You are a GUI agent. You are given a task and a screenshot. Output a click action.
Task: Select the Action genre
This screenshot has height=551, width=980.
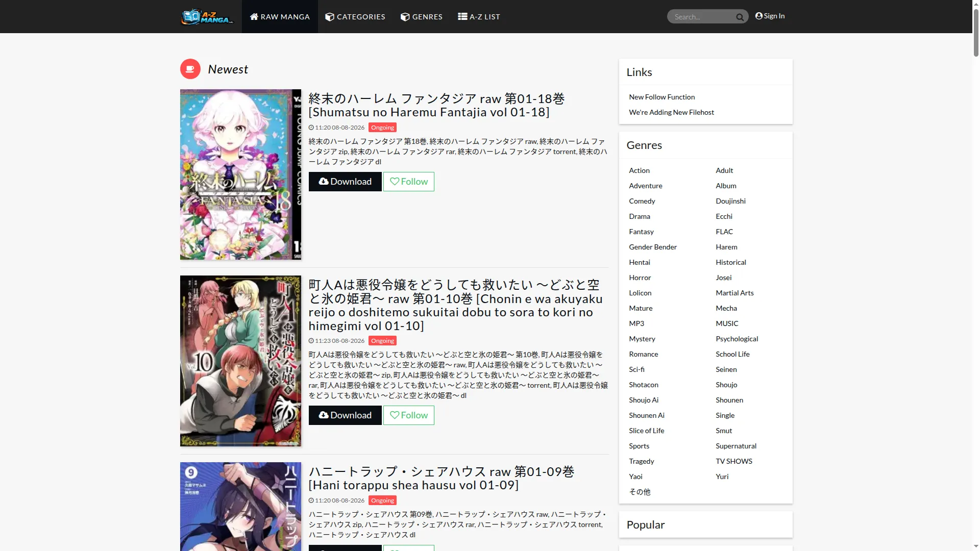point(639,170)
